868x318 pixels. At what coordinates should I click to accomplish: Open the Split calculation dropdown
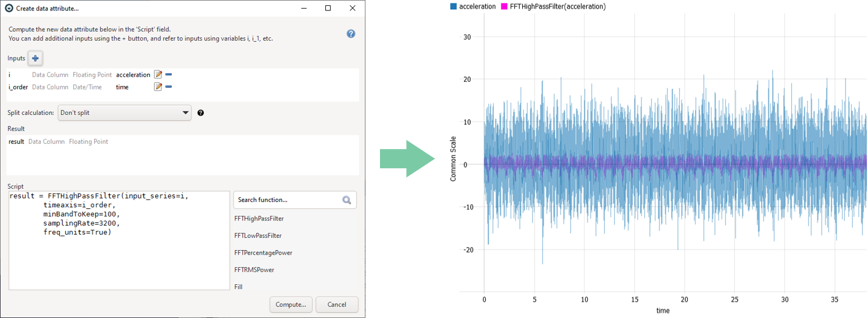point(124,113)
